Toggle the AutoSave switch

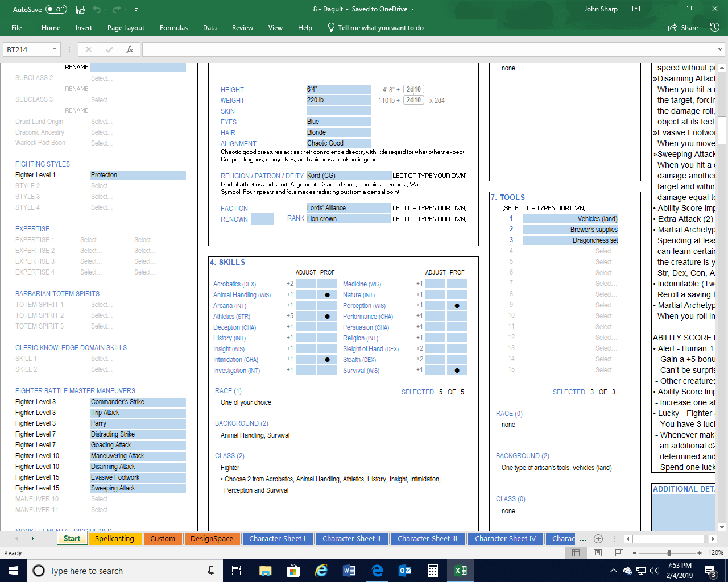click(56, 9)
